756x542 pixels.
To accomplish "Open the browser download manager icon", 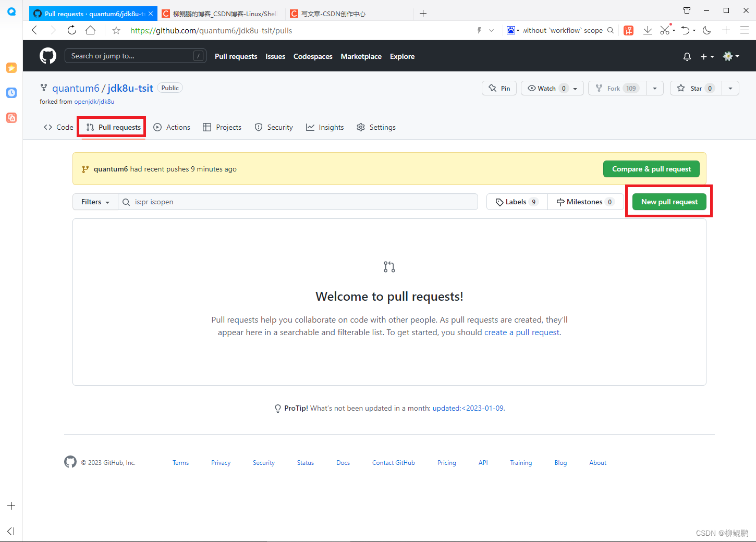I will pyautogui.click(x=648, y=30).
